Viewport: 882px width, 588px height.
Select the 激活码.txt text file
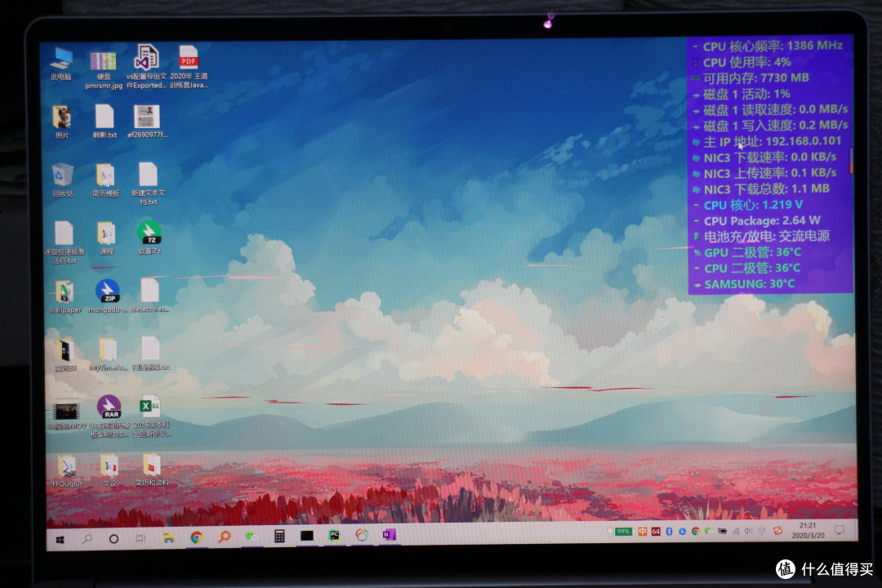click(x=65, y=242)
